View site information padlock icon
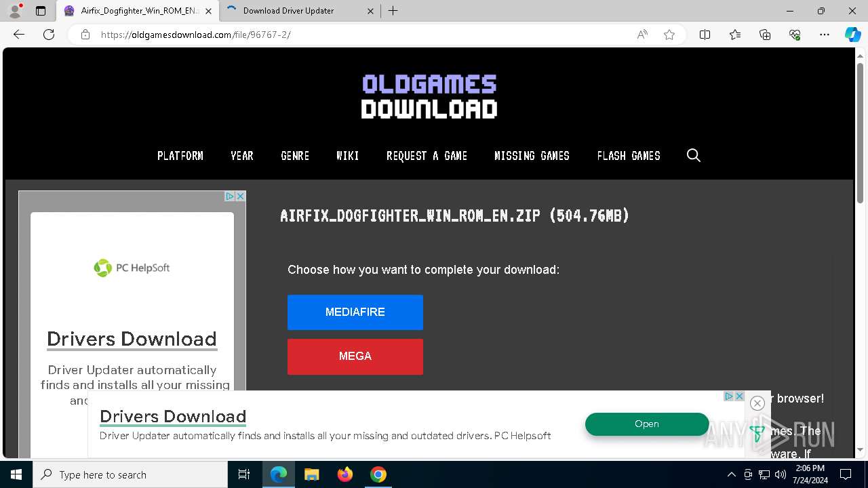868x488 pixels. click(85, 35)
